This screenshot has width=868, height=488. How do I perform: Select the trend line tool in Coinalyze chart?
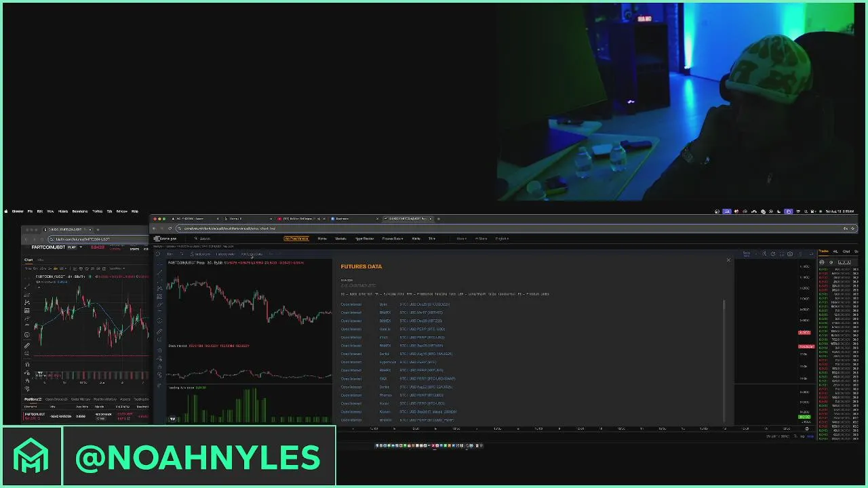click(159, 272)
